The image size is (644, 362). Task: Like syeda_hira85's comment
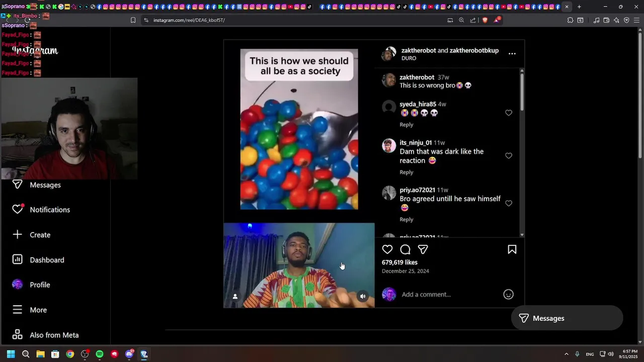[x=509, y=113]
